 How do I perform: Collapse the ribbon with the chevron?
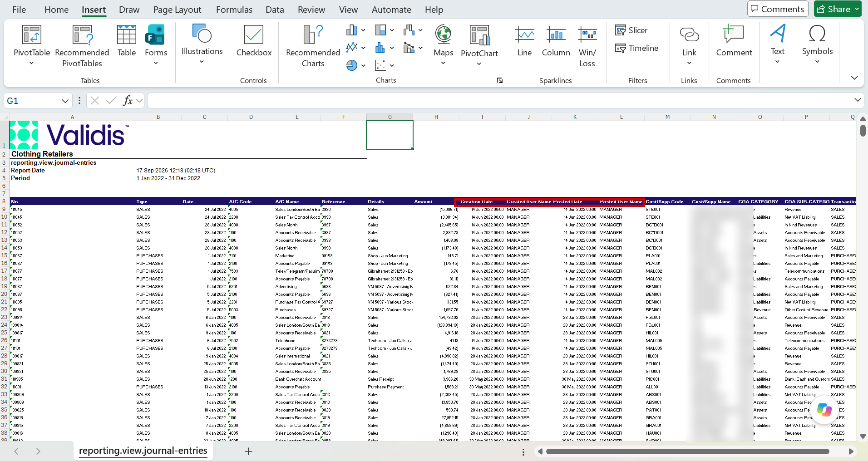pyautogui.click(x=854, y=78)
